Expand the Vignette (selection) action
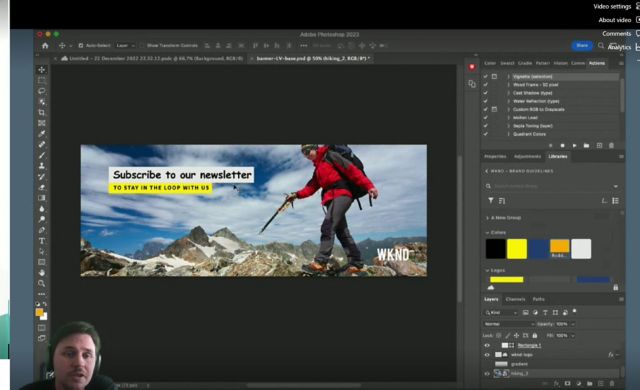The width and height of the screenshot is (640, 390). (x=509, y=76)
